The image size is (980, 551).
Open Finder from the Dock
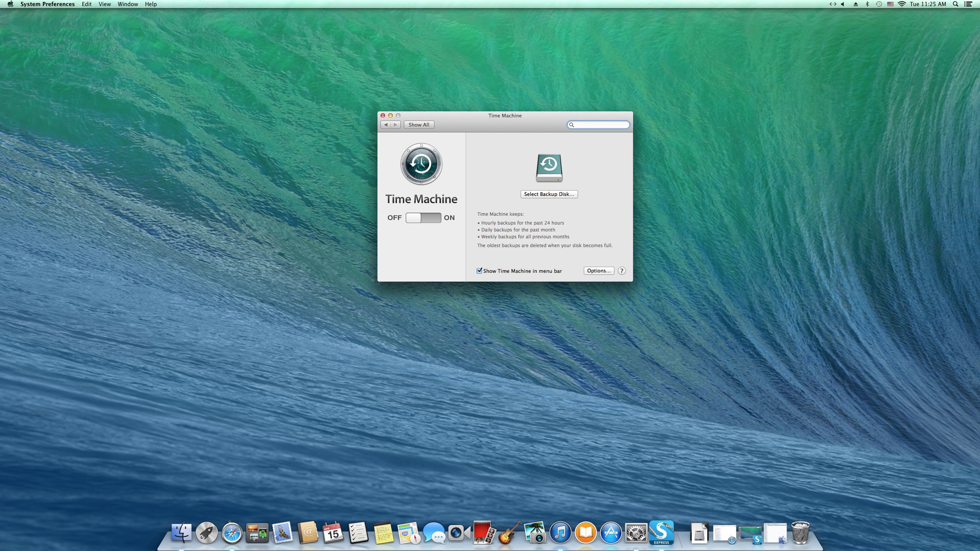click(181, 532)
